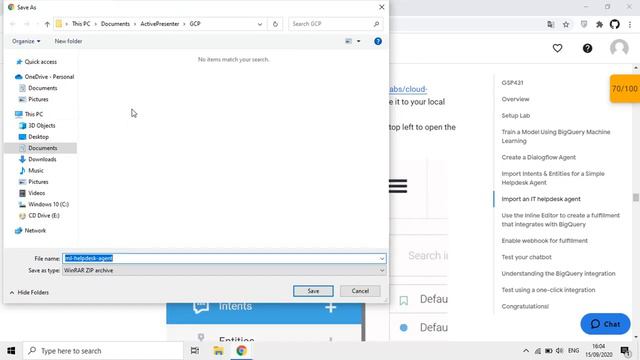Focus the File name field
This screenshot has width=640, height=360.
click(224, 258)
